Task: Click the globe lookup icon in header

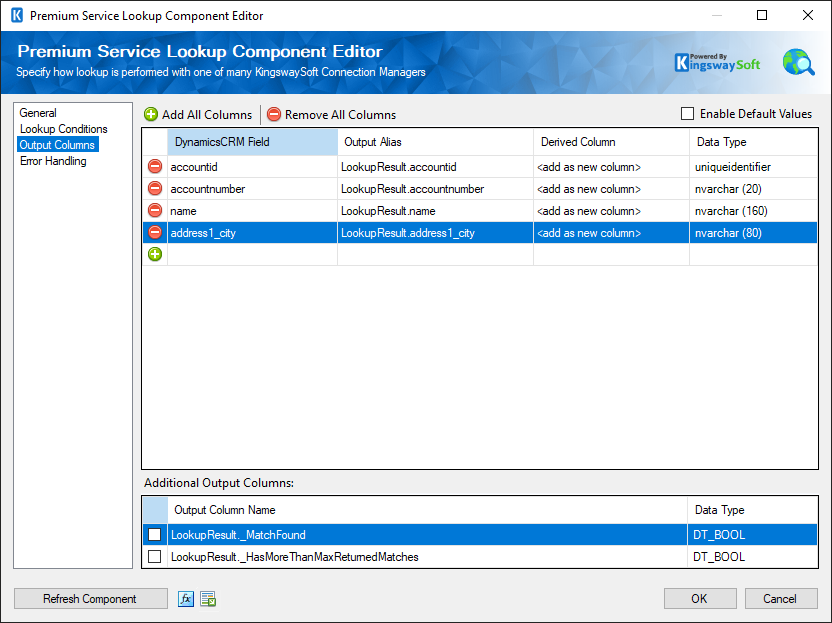Action: 798,63
